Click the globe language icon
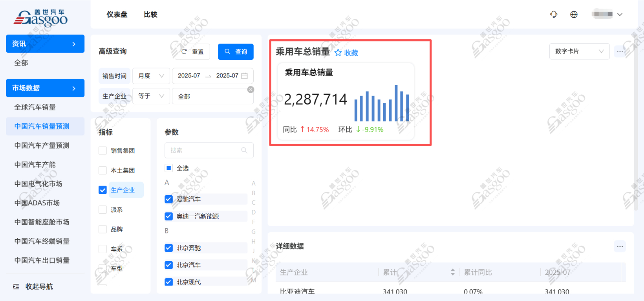The image size is (644, 301). point(574,15)
